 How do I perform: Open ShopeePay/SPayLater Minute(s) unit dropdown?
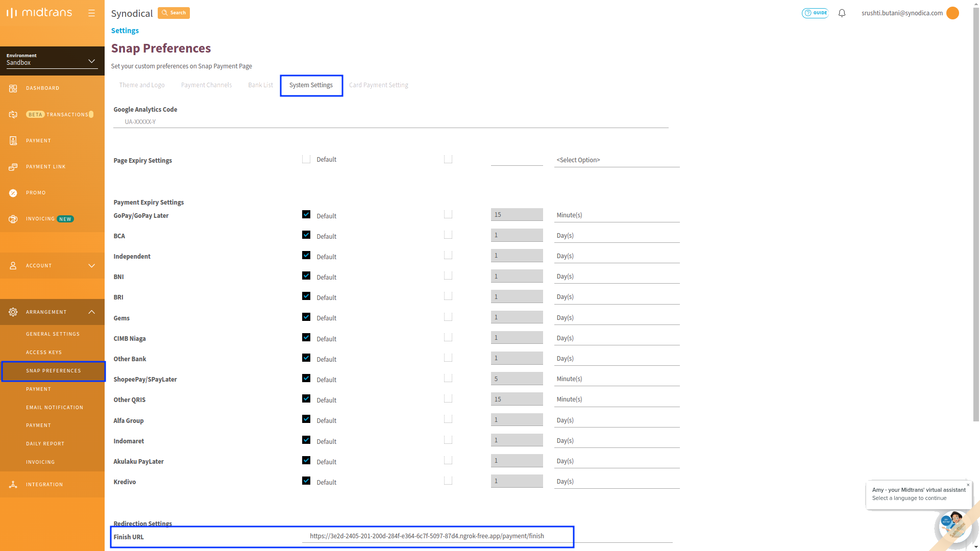(x=617, y=379)
